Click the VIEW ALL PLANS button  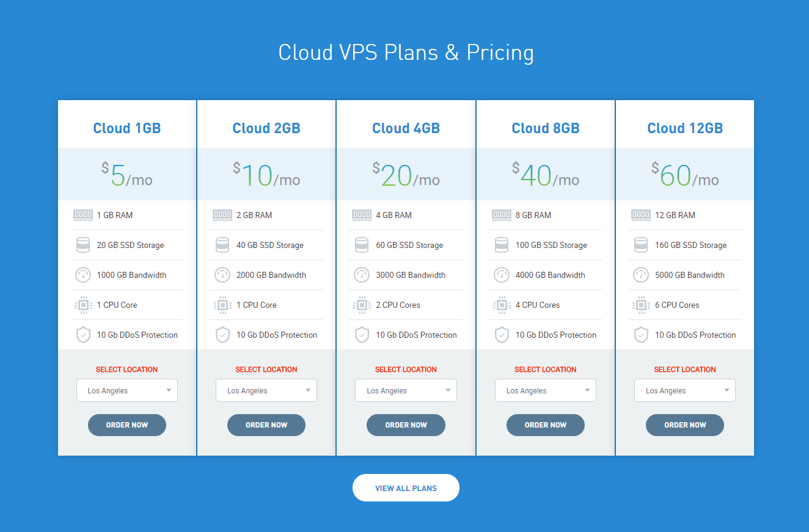click(x=406, y=487)
